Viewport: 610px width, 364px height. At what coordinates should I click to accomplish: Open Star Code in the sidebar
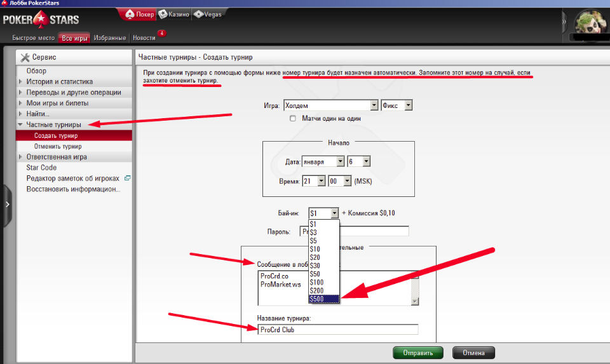(x=41, y=168)
